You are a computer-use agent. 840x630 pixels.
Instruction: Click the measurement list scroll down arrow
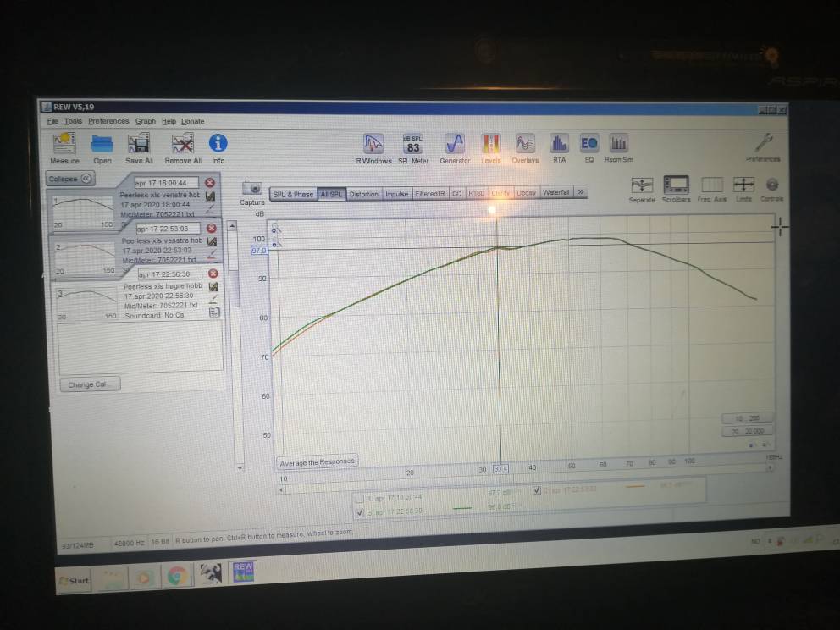[x=240, y=467]
